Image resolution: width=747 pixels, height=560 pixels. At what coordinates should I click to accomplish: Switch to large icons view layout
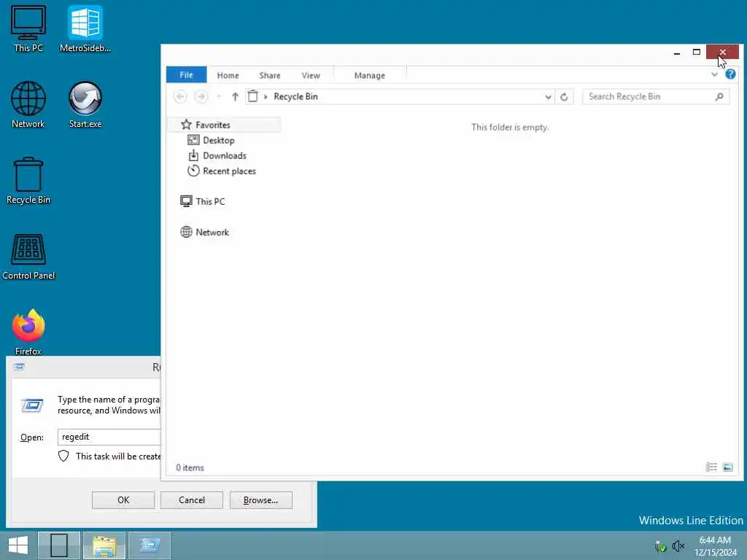[727, 467]
